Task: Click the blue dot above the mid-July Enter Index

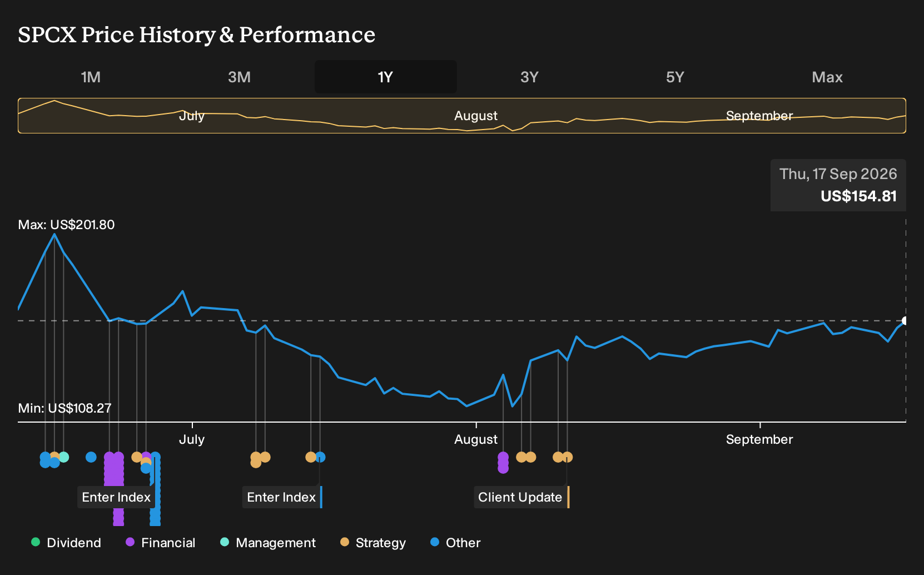Action: click(320, 457)
